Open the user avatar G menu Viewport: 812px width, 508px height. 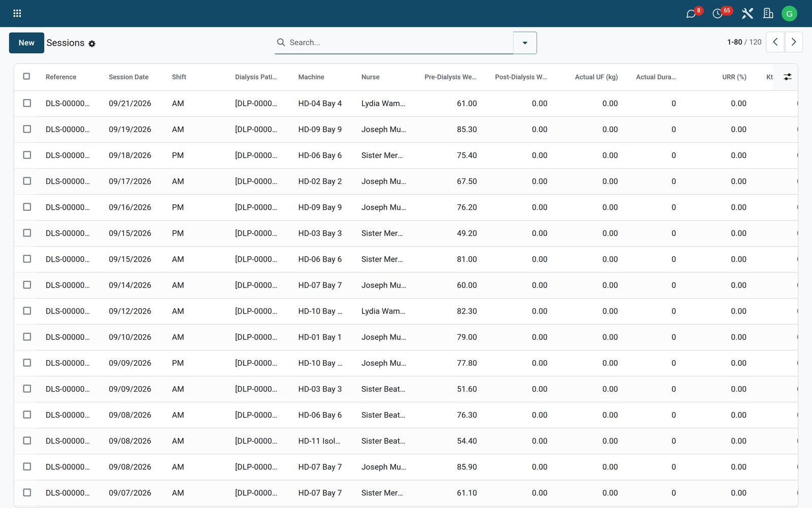(x=789, y=14)
